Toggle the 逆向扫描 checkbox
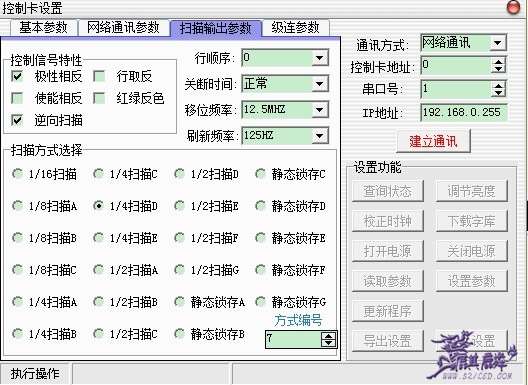This screenshot has height=385, width=528. coord(17,120)
